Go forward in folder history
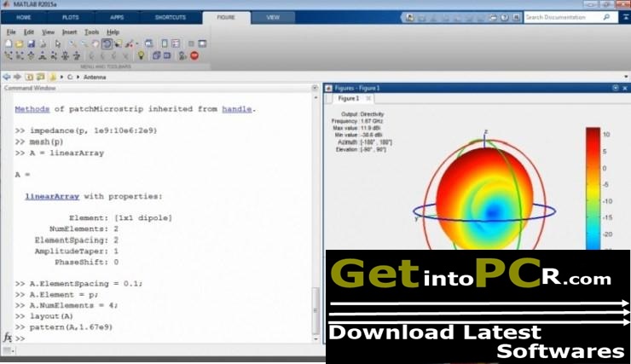Screen dimensions: 631x364 coord(17,77)
